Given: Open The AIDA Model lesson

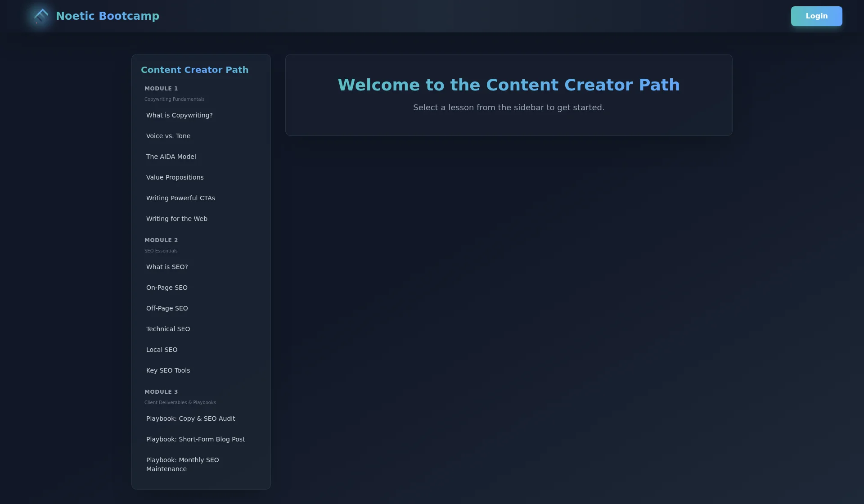Looking at the screenshot, I should click(201, 157).
